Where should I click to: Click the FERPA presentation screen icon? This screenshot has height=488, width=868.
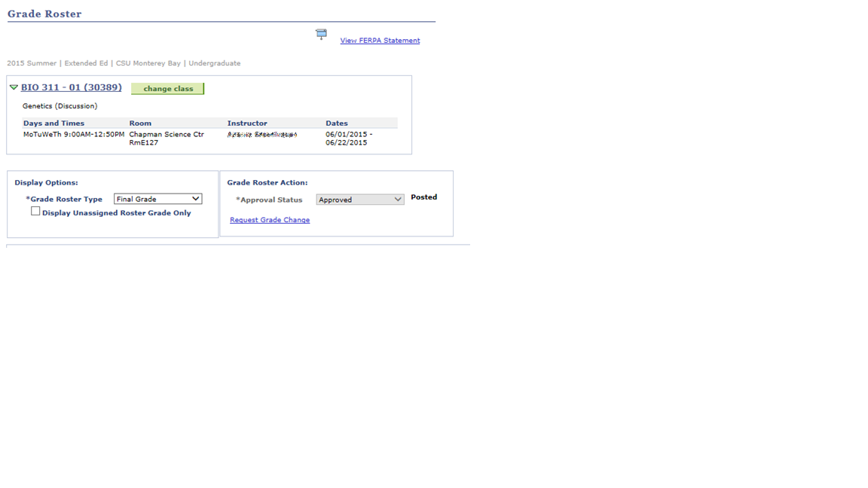tap(321, 34)
